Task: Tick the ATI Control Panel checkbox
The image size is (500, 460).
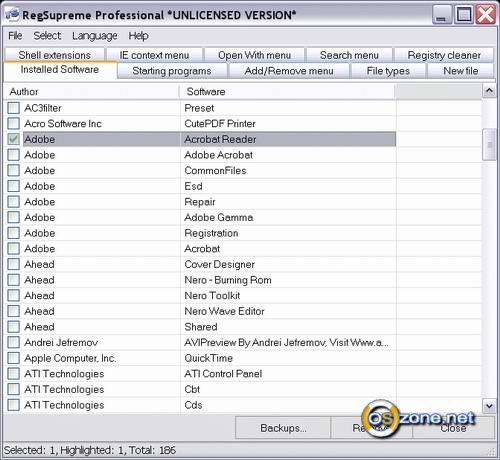Action: [x=14, y=374]
